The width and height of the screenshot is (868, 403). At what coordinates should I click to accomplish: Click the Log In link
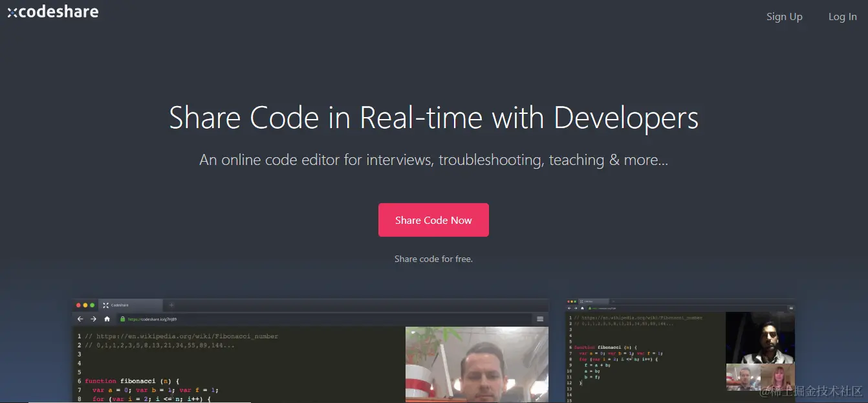pos(842,17)
